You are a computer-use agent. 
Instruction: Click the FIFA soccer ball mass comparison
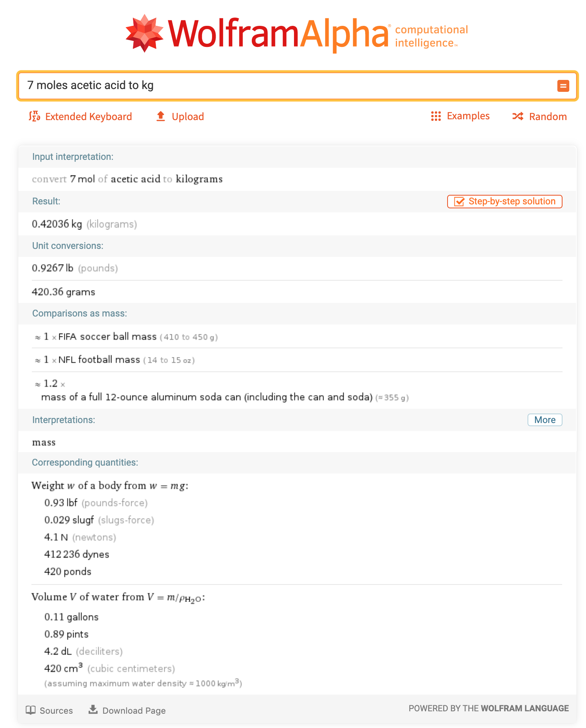pyautogui.click(x=125, y=336)
